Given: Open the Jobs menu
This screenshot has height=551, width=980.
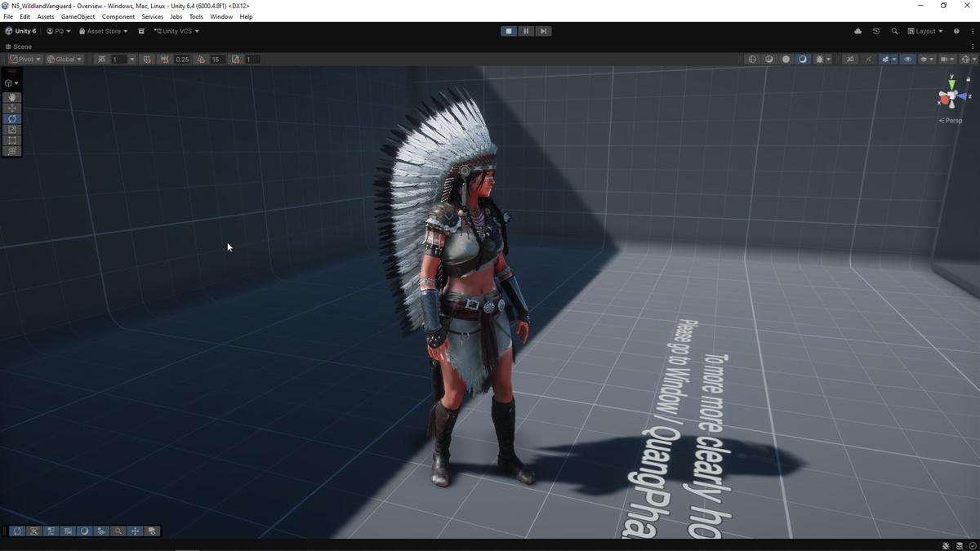Looking at the screenshot, I should (176, 16).
